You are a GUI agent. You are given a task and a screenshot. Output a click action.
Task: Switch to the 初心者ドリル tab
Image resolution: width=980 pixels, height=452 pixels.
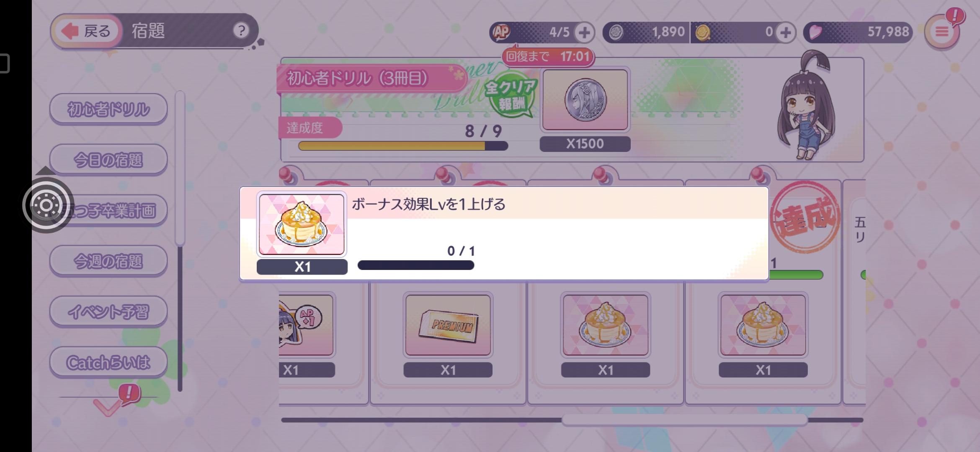point(108,109)
